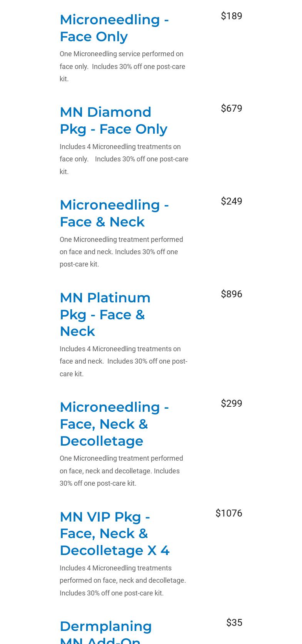Select the $896 price label
The image size is (302, 644).
pyautogui.click(x=231, y=294)
